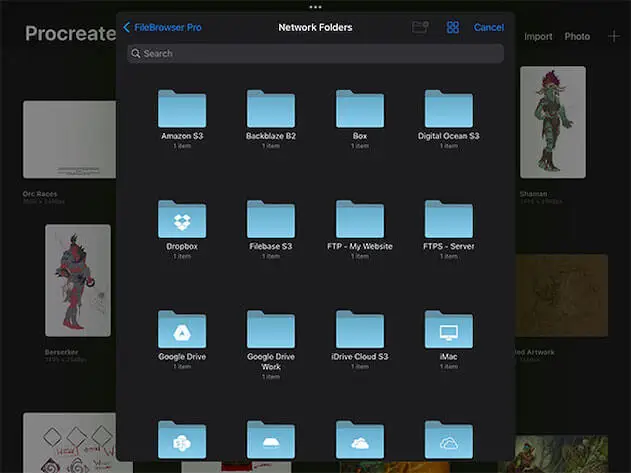This screenshot has height=473, width=631.
Task: Tap the three-dot multitasking handle at top
Action: [316, 7]
